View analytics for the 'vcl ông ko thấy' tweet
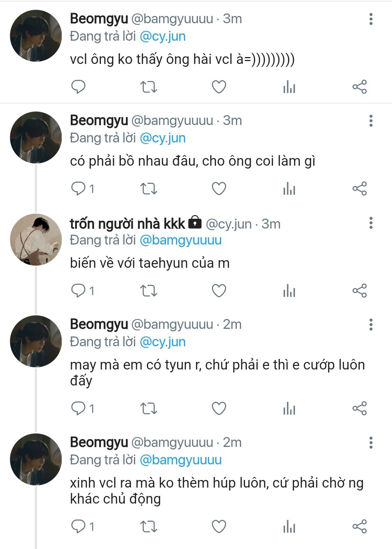Viewport: 392px width, 549px height. click(x=289, y=87)
